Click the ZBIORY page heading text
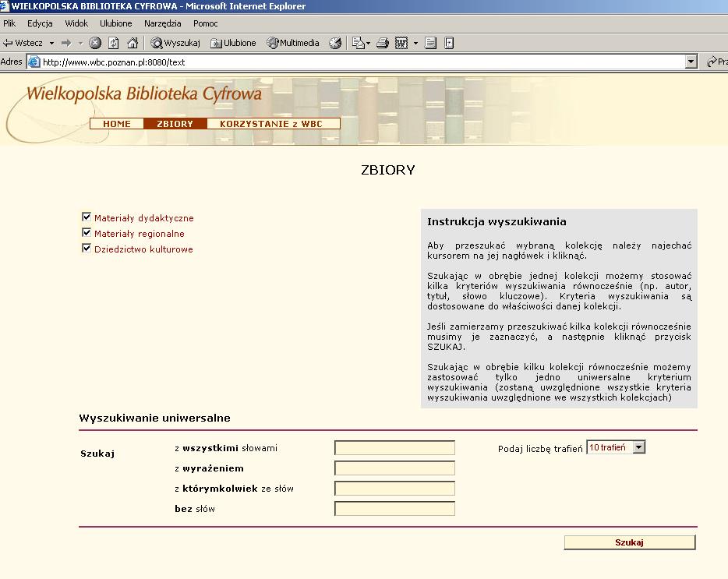 coord(388,170)
